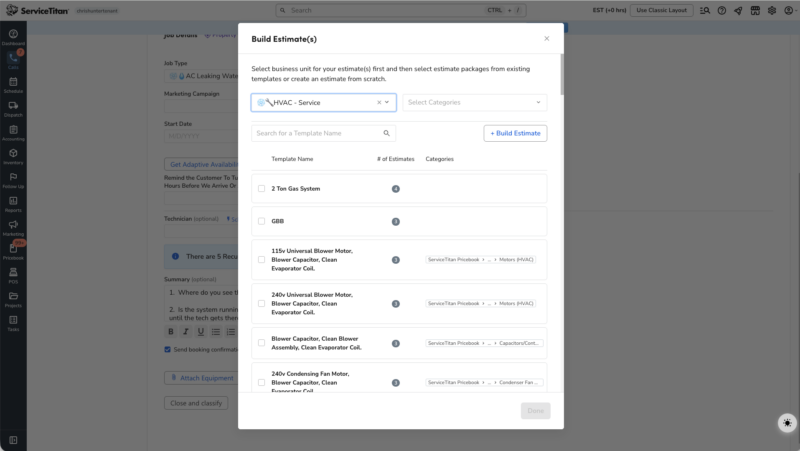Open the Schedule calendar icon
Viewport: 800px width, 451px height.
[13, 82]
